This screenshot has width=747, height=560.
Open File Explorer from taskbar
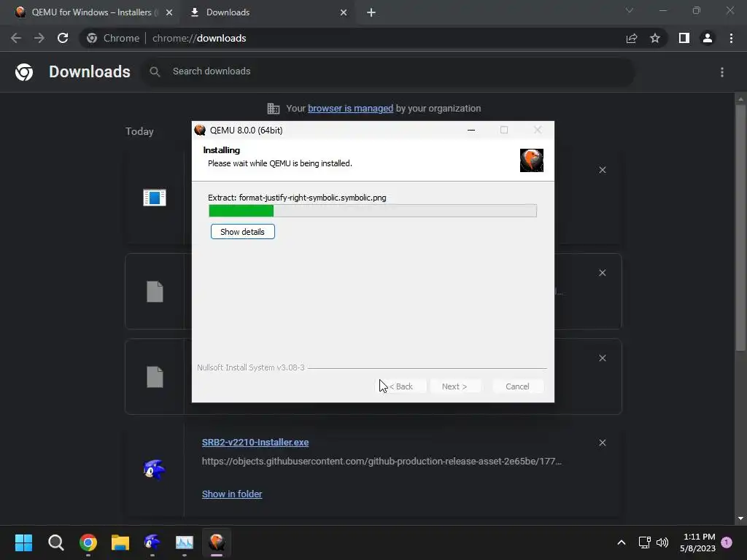point(120,542)
